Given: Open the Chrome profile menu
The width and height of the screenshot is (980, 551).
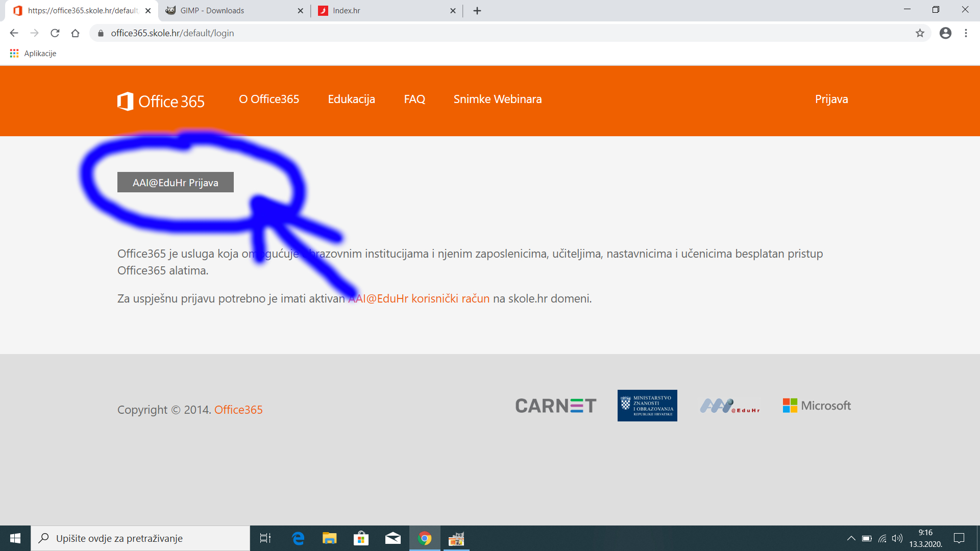Looking at the screenshot, I should [945, 33].
